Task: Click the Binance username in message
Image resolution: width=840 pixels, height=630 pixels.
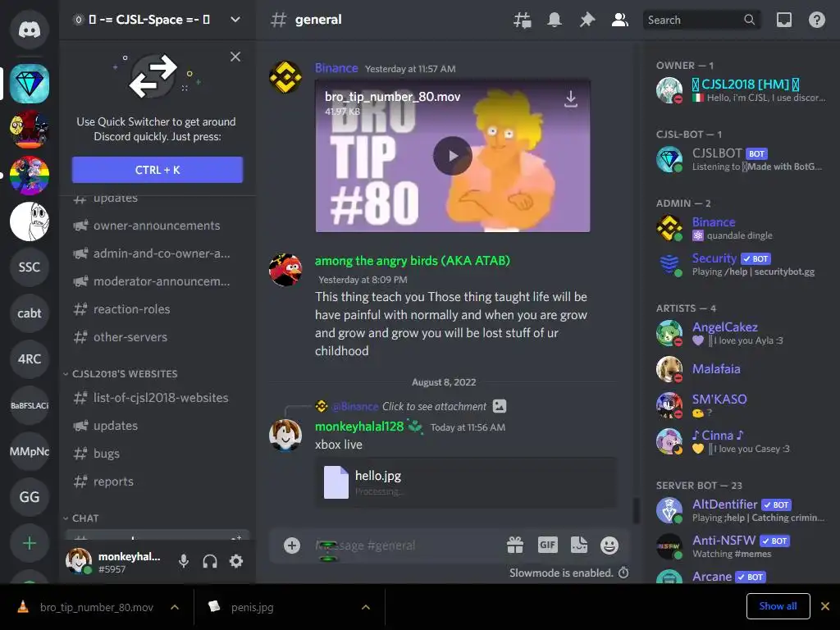Action: (x=336, y=68)
